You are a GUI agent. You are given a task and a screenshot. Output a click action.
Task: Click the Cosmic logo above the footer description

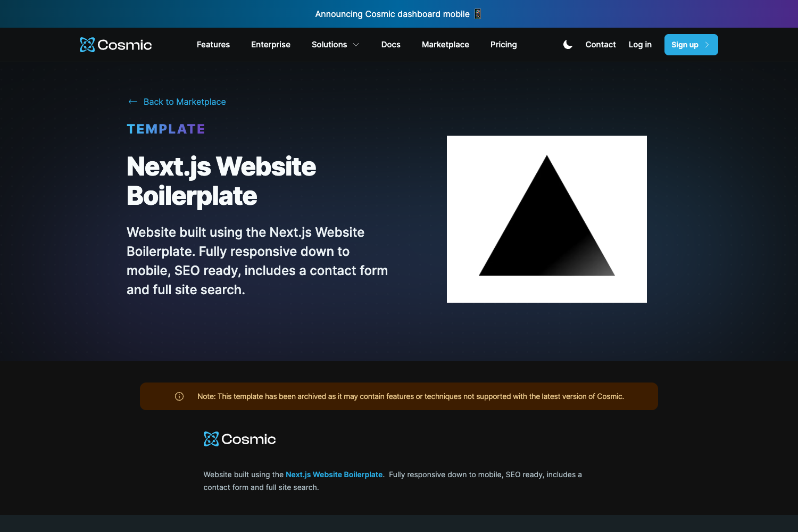click(x=239, y=439)
